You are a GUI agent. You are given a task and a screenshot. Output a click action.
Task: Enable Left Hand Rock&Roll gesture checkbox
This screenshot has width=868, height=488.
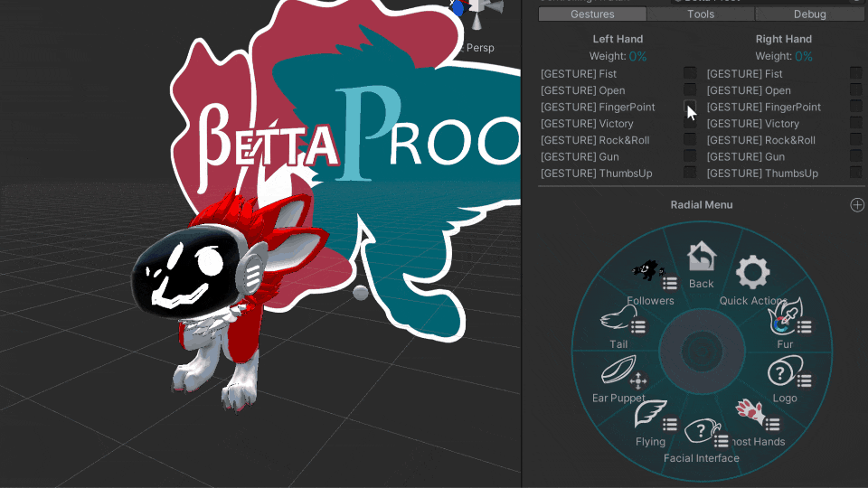tap(690, 139)
